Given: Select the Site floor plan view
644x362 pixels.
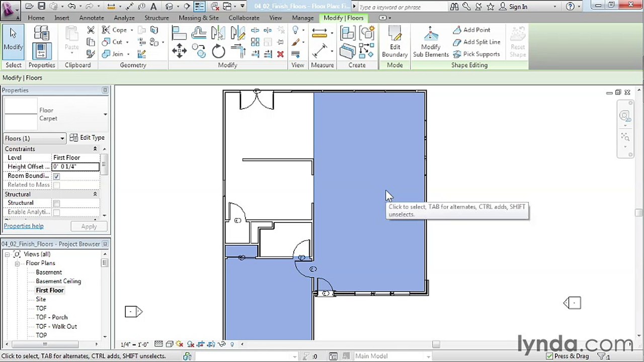Looking at the screenshot, I should click(x=41, y=300).
